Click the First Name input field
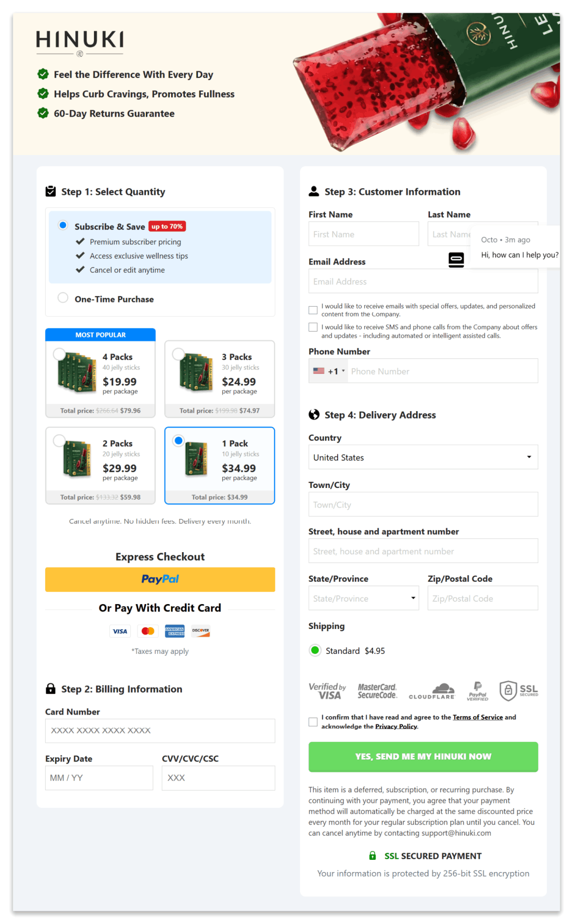 [x=363, y=234]
